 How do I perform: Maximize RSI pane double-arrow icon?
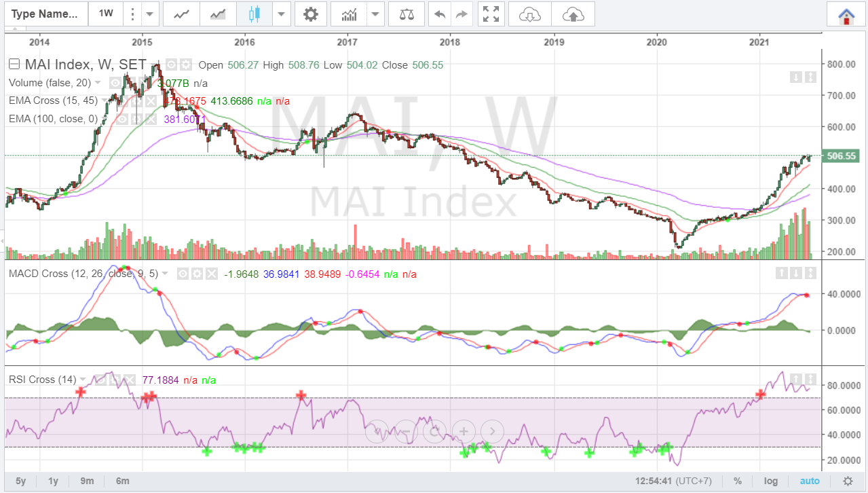tap(810, 378)
